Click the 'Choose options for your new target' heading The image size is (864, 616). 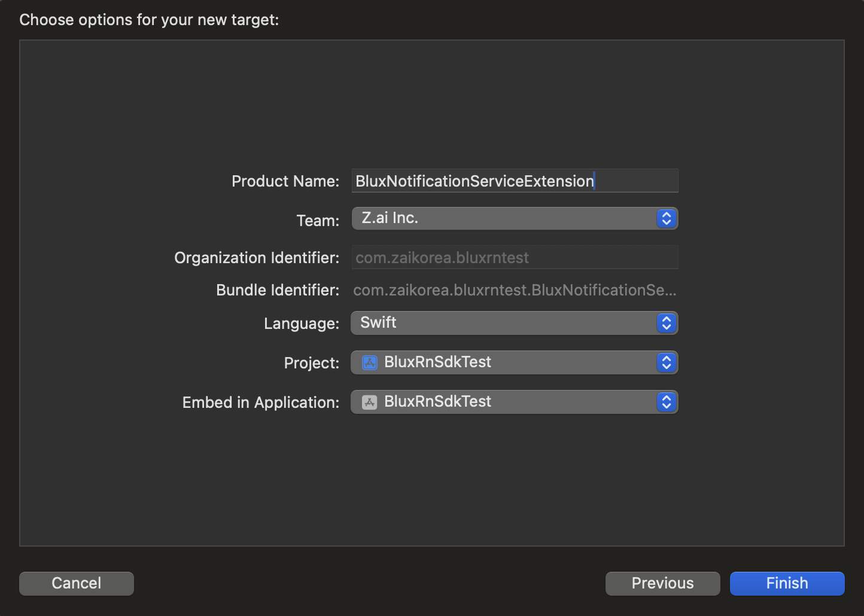(149, 20)
